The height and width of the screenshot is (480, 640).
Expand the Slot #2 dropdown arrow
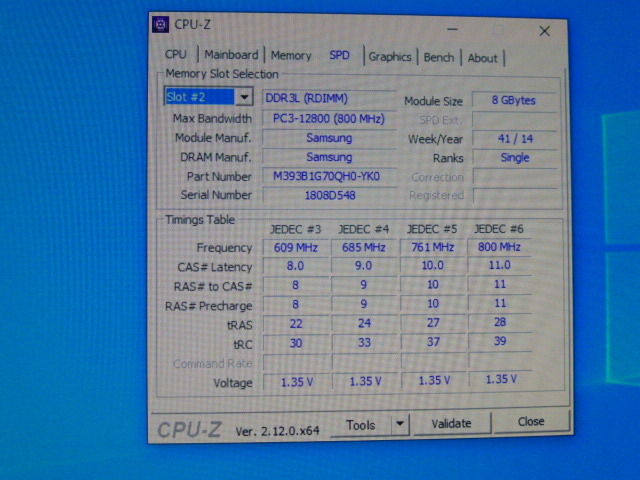tap(244, 97)
